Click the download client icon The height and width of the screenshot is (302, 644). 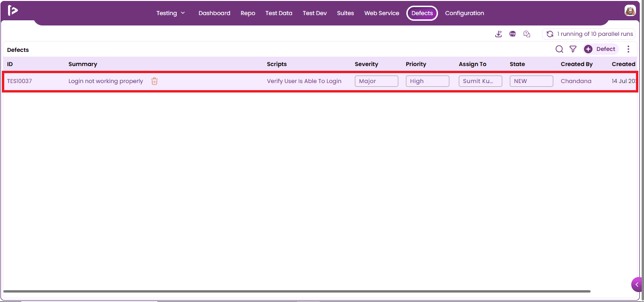(498, 34)
